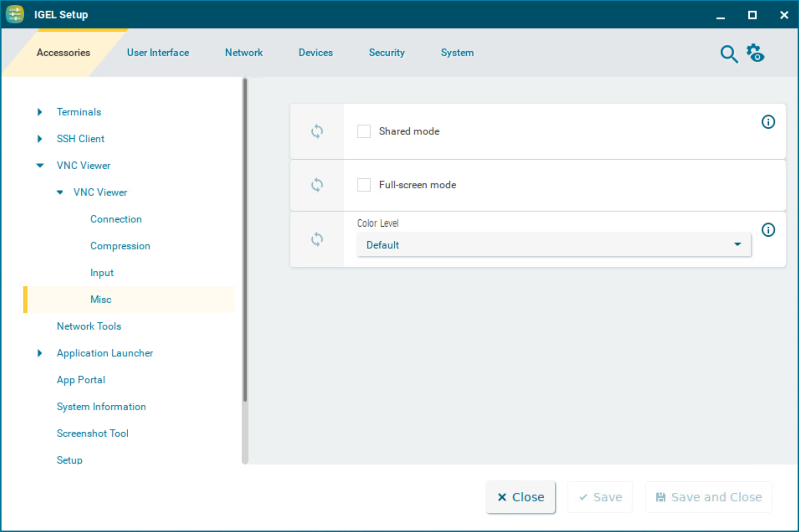Screen dimensions: 799x532
Task: Expand the Terminals tree node
Action: point(40,112)
